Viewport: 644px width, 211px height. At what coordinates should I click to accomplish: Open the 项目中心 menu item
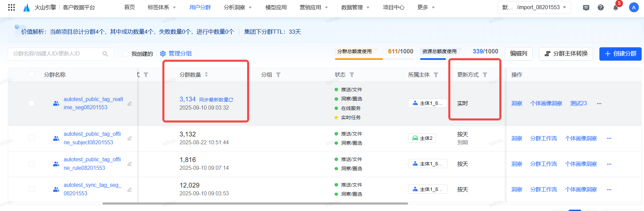[393, 7]
